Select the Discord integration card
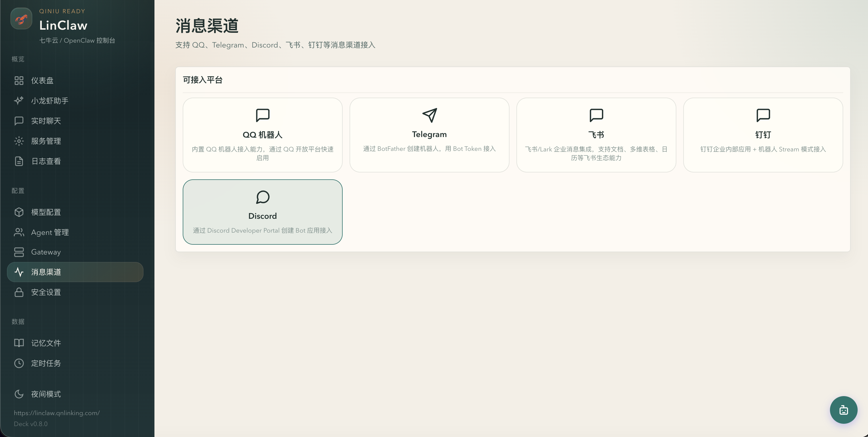868x437 pixels. click(263, 212)
